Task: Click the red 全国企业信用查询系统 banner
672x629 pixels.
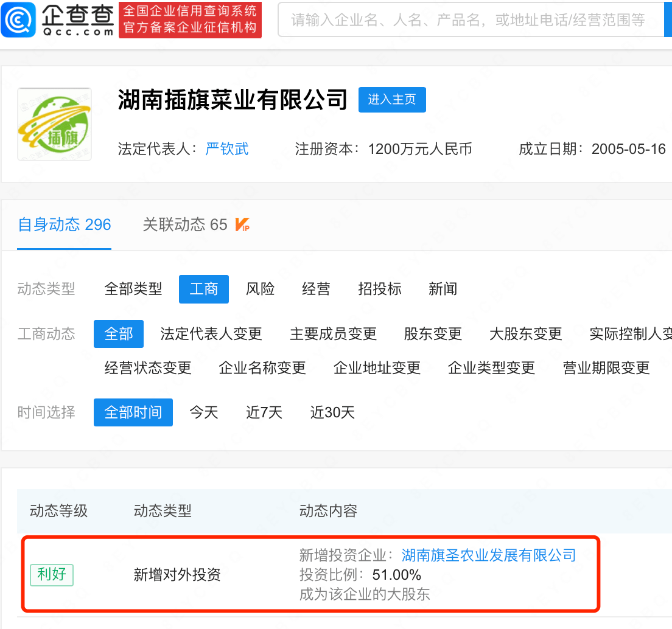Action: tap(191, 19)
